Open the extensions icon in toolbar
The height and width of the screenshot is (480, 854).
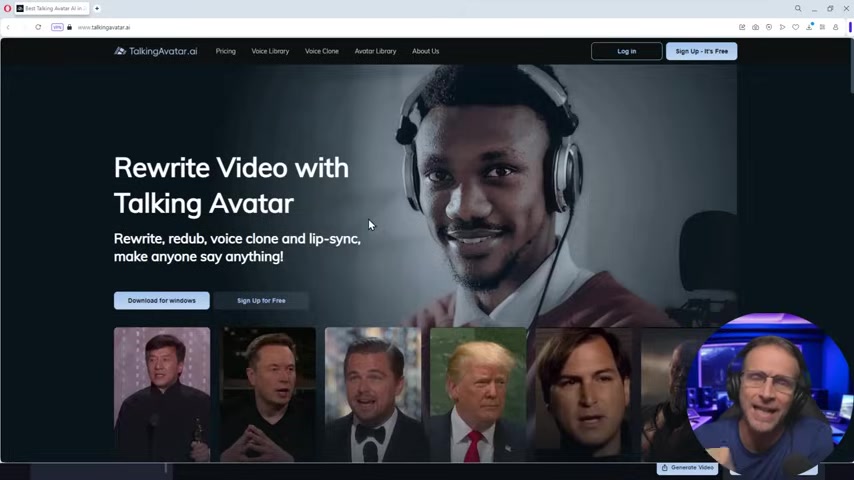822,27
